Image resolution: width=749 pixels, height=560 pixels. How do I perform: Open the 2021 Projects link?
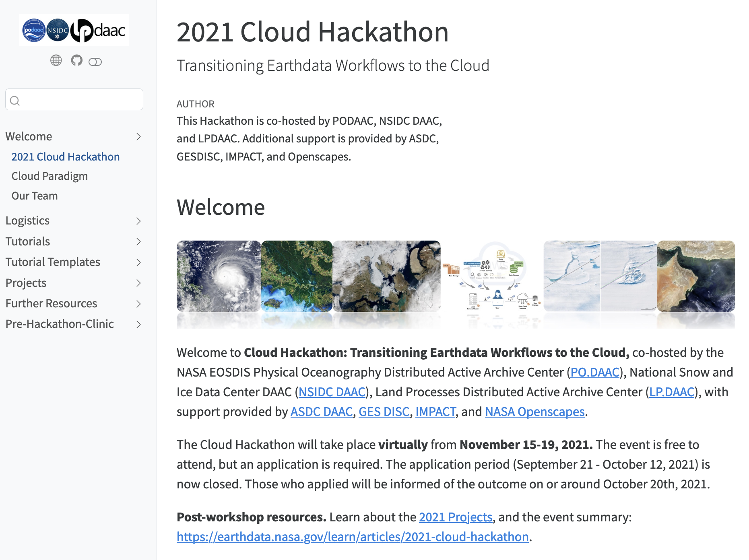[455, 517]
